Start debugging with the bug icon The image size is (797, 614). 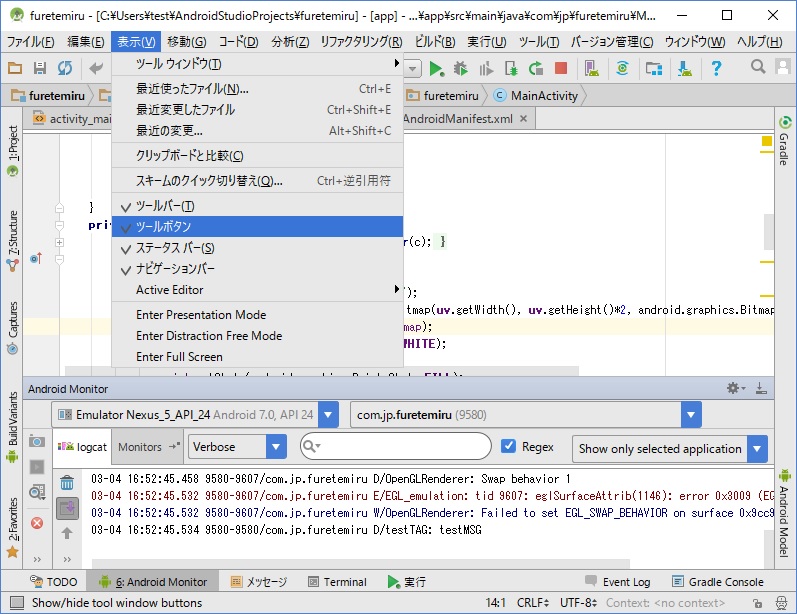click(x=461, y=68)
